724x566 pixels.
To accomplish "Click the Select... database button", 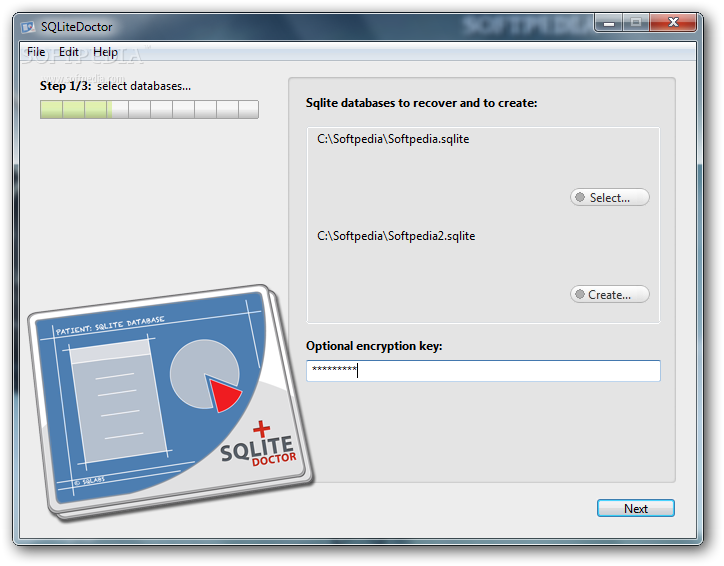I will click(x=610, y=198).
